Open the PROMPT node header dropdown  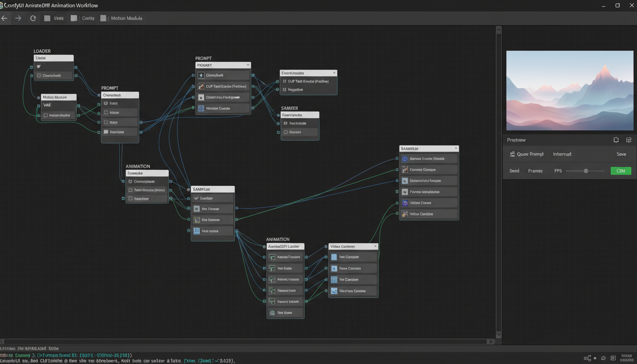(x=248, y=65)
